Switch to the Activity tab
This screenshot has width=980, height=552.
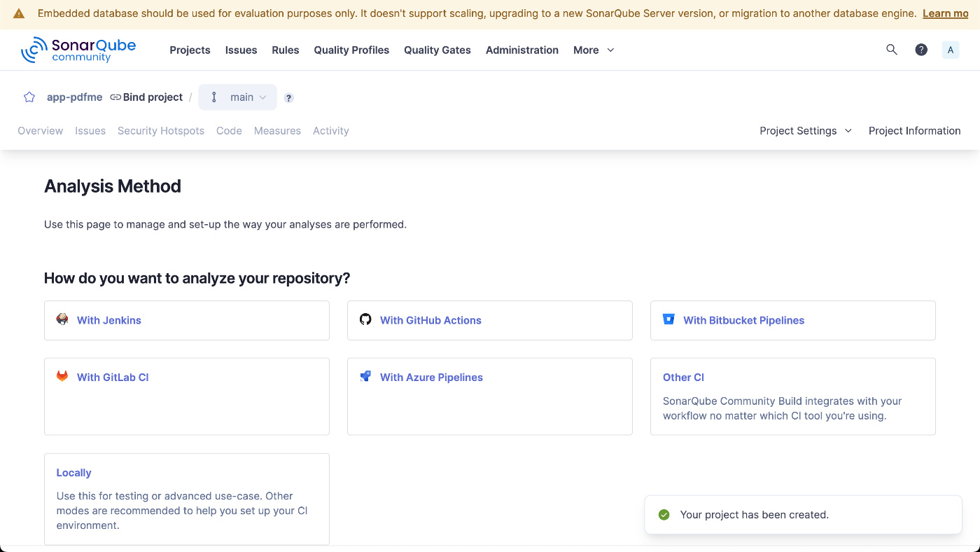click(331, 130)
